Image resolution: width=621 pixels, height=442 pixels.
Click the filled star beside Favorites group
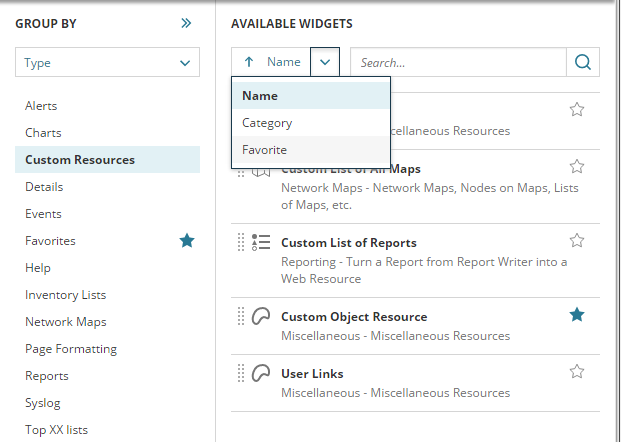[x=186, y=241]
